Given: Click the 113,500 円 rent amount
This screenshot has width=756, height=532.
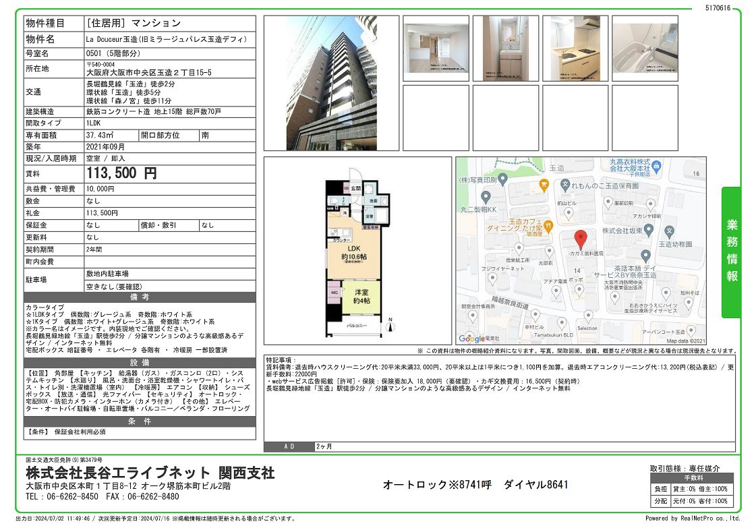Looking at the screenshot, I should (x=121, y=173).
